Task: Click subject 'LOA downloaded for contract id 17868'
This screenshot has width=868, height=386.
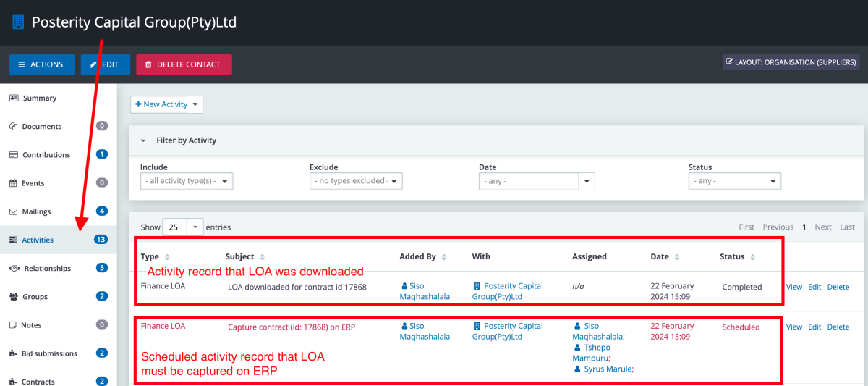Action: (x=297, y=287)
